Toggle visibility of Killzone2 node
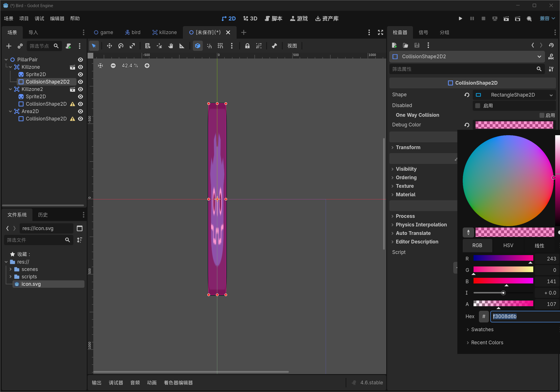 click(x=80, y=89)
